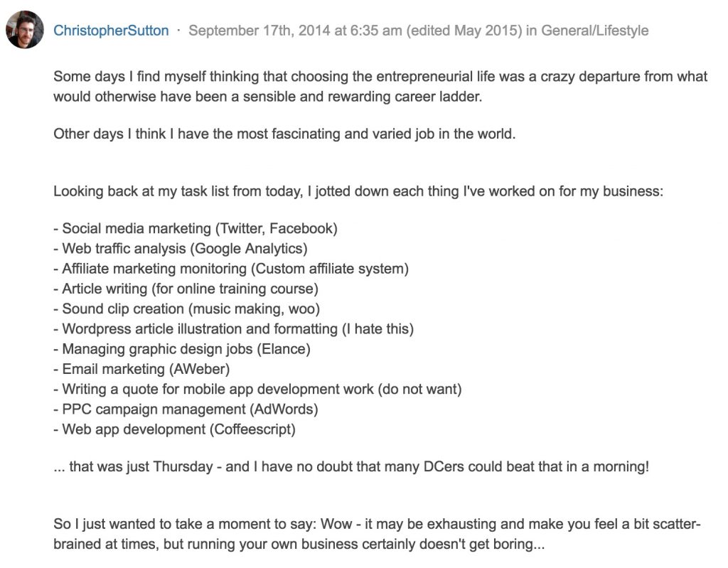
Task: Select the 'Web app development (Coffeescript)' item
Action: (175, 429)
